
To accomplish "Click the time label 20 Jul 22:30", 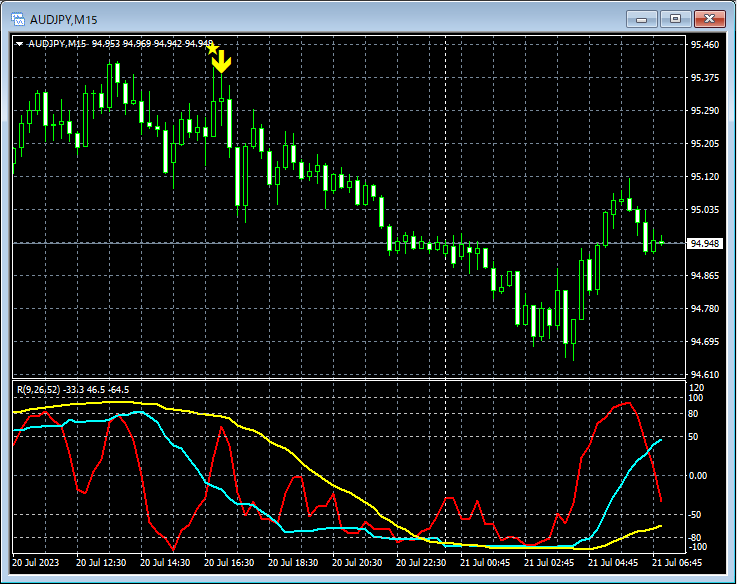I will pos(421,563).
